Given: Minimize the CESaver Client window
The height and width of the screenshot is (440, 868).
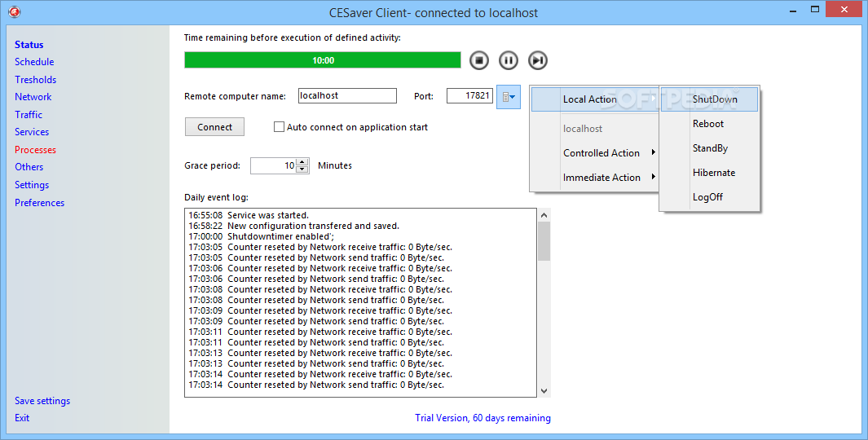Looking at the screenshot, I should pos(793,10).
